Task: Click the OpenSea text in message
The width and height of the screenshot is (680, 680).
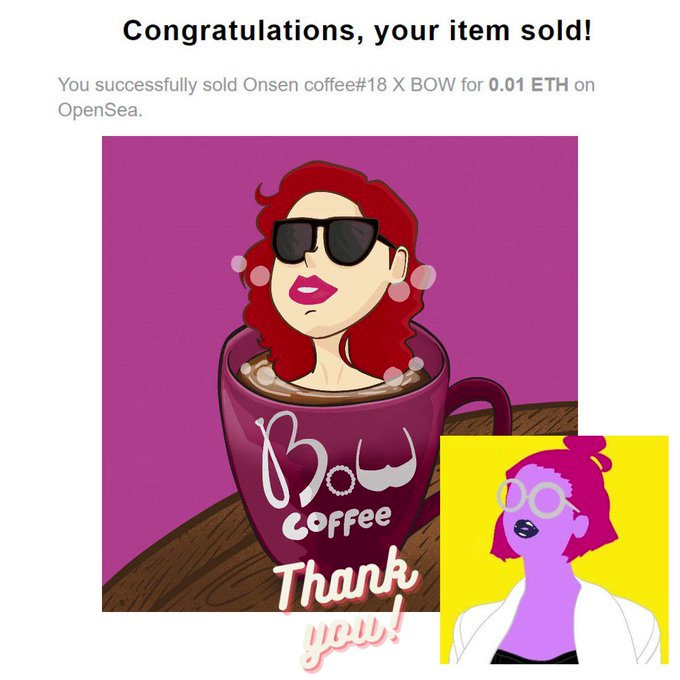Action: click(x=100, y=110)
